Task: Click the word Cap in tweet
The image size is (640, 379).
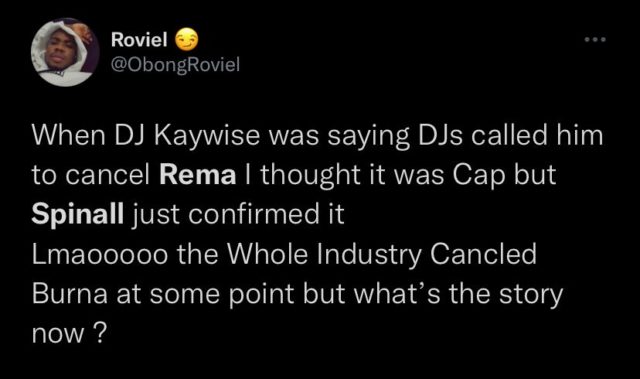Action: (x=478, y=176)
